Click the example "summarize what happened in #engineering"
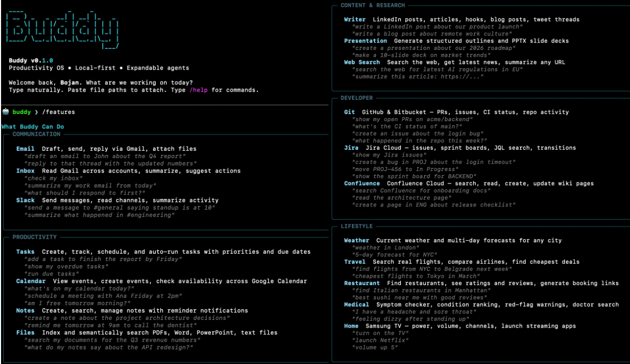The height and width of the screenshot is (364, 630). click(99, 215)
